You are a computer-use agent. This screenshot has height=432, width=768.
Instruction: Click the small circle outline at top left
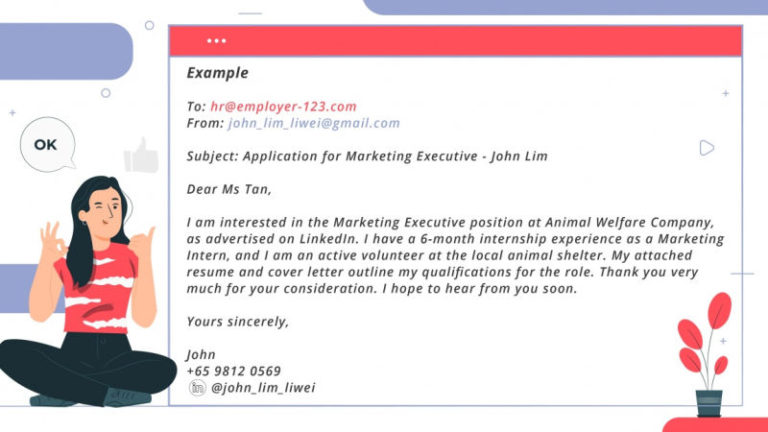149,25
